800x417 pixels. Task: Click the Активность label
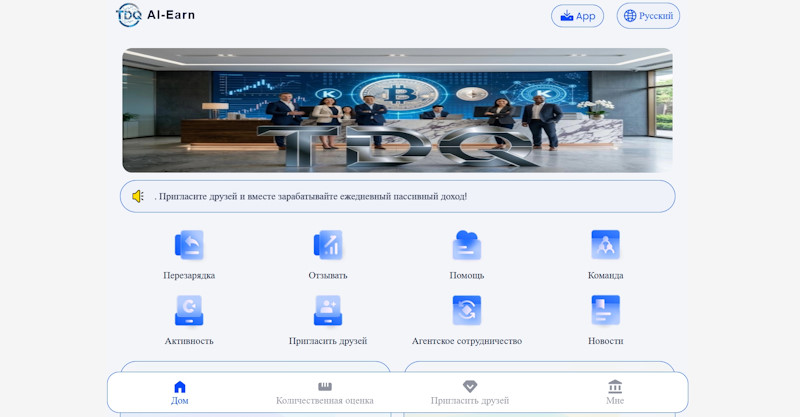189,341
